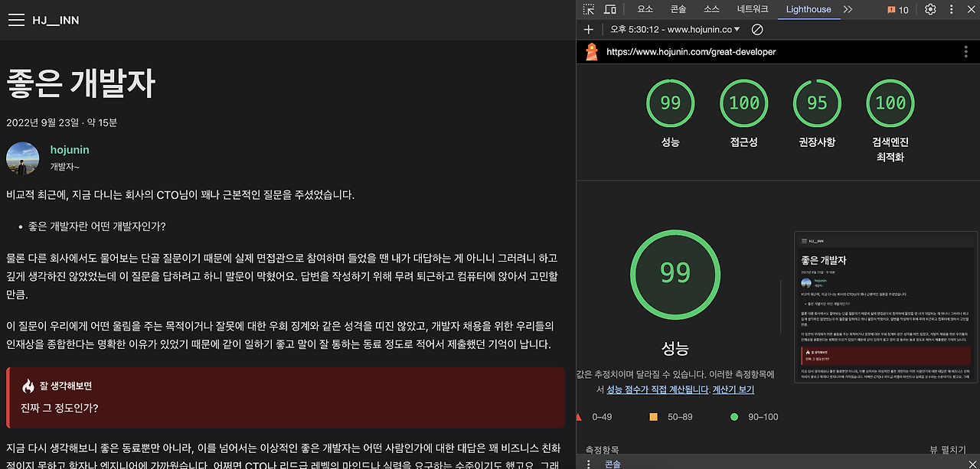Click the red 0–49 legend triangle
Screen dimensions: 980x469
pos(580,417)
